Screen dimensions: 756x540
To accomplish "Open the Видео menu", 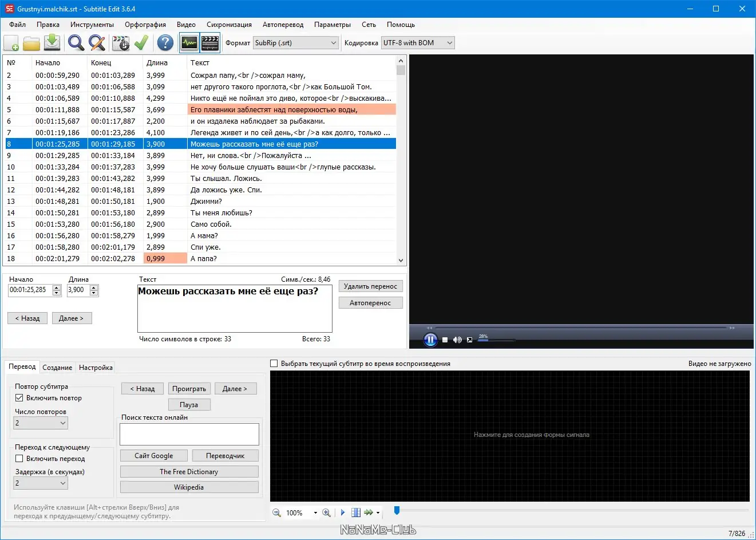I will (x=186, y=25).
